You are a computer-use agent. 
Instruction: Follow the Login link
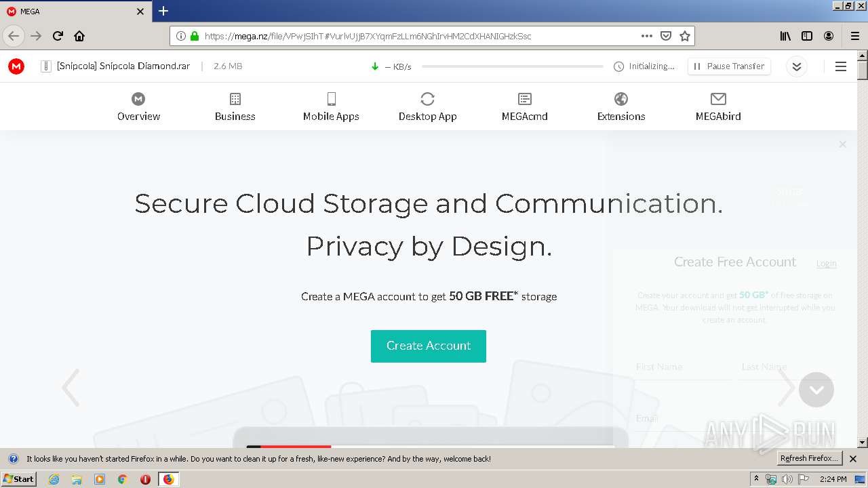[x=826, y=264]
